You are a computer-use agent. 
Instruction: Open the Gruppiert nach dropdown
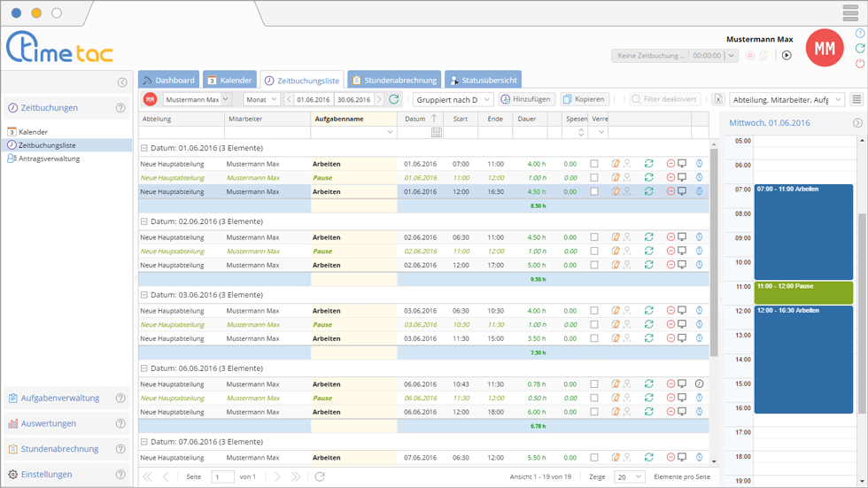[x=453, y=100]
